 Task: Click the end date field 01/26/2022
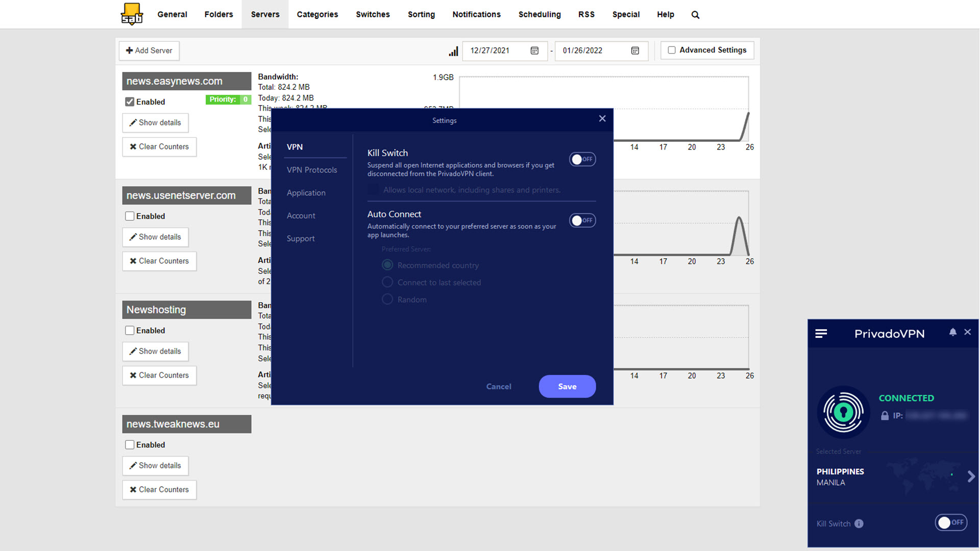click(x=601, y=51)
